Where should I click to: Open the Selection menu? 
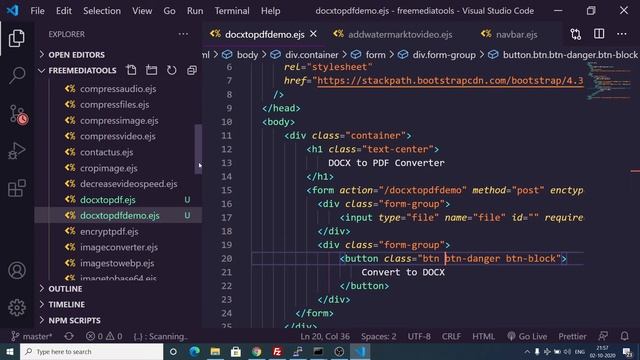click(x=102, y=11)
